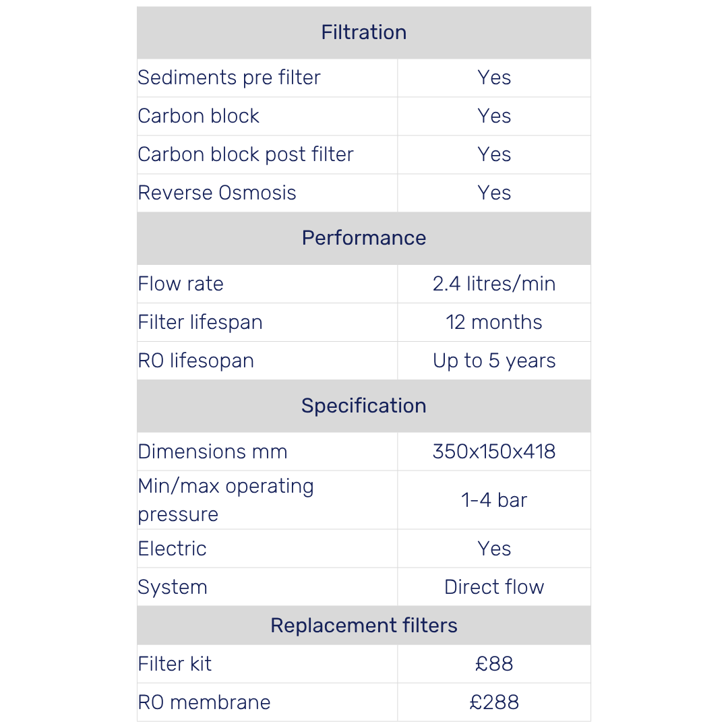Select the Reverse Osmosis row label
Viewport: 728px width, 728px height.
217,193
